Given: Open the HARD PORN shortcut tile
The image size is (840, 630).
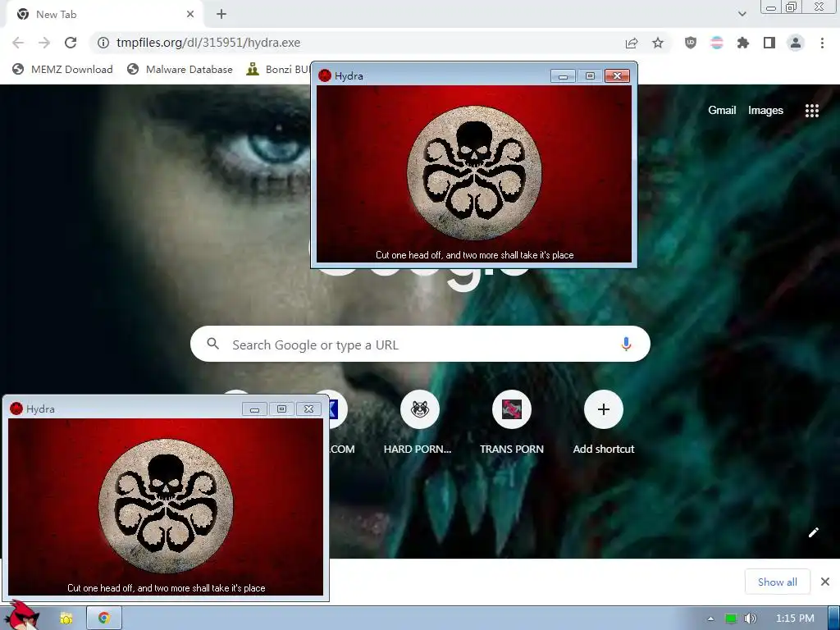Looking at the screenshot, I should (418, 423).
